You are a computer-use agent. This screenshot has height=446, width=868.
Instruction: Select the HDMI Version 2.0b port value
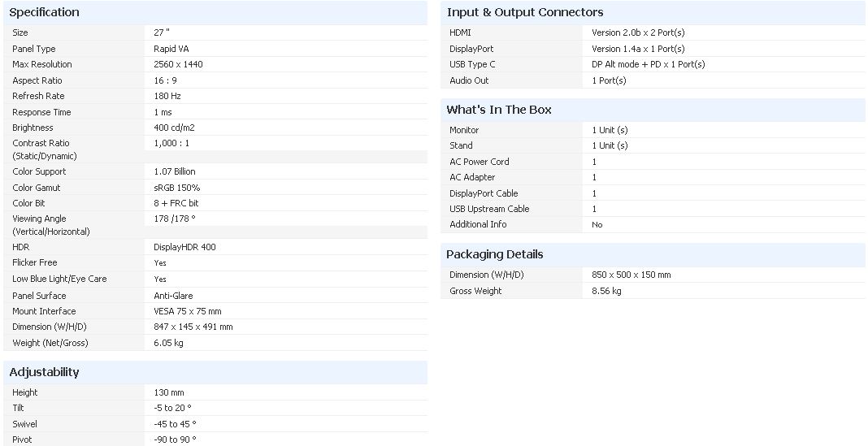[x=638, y=32]
